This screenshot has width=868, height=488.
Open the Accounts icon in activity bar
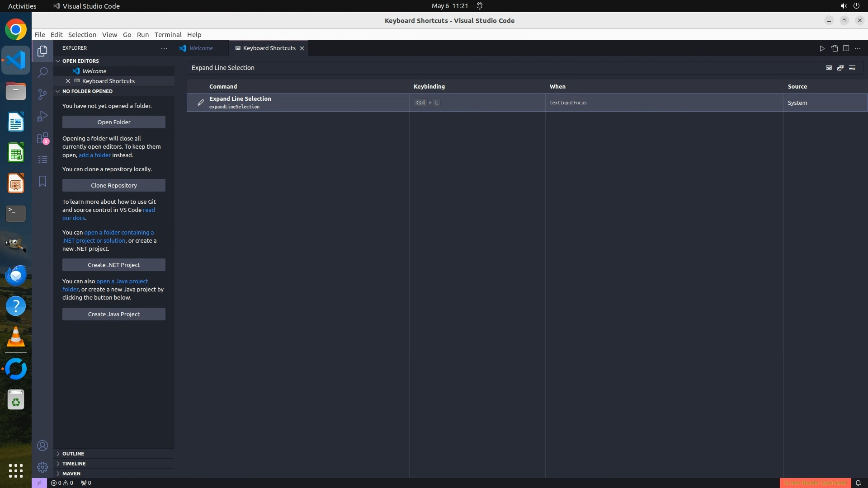[42, 446]
